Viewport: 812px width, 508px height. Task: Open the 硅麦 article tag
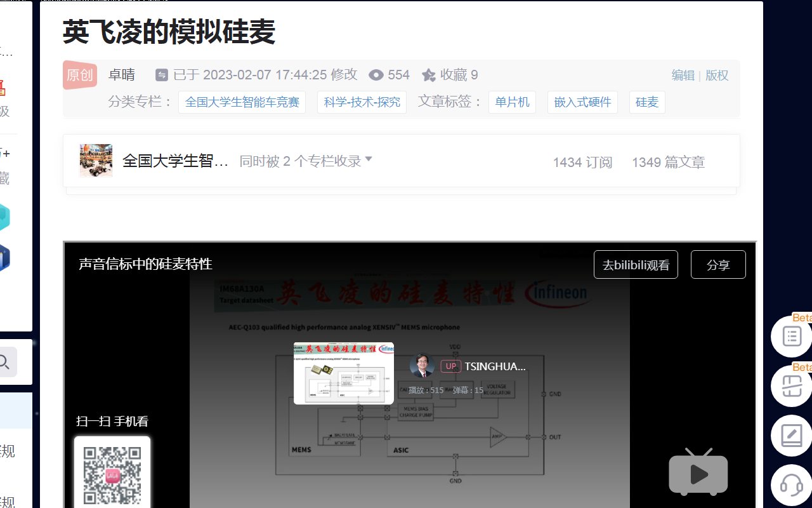pyautogui.click(x=647, y=102)
